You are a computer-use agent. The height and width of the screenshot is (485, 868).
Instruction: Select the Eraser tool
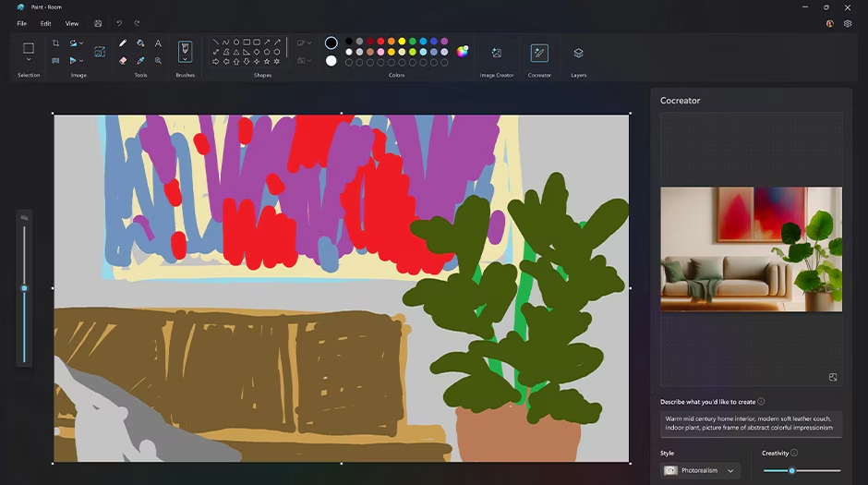click(123, 60)
